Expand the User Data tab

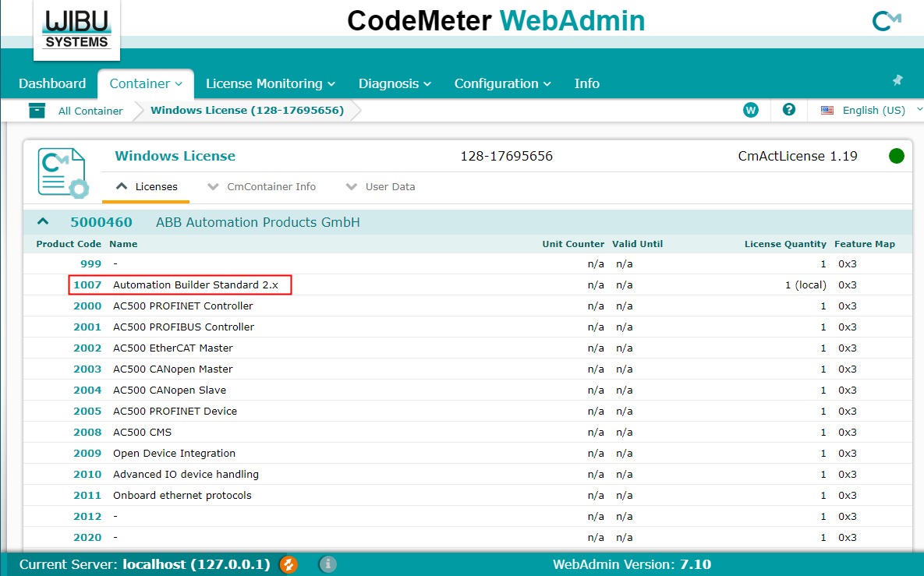pyautogui.click(x=380, y=187)
